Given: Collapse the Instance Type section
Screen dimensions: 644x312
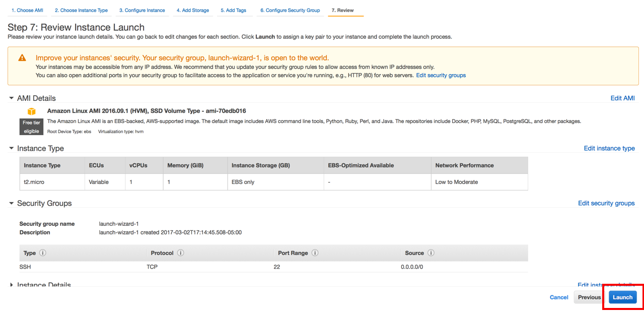Looking at the screenshot, I should click(12, 149).
